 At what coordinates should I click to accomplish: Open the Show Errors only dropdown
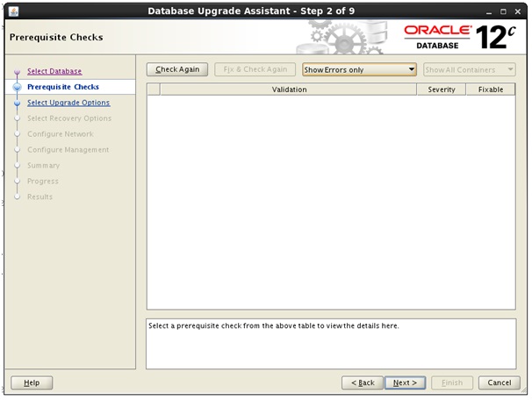tap(358, 70)
